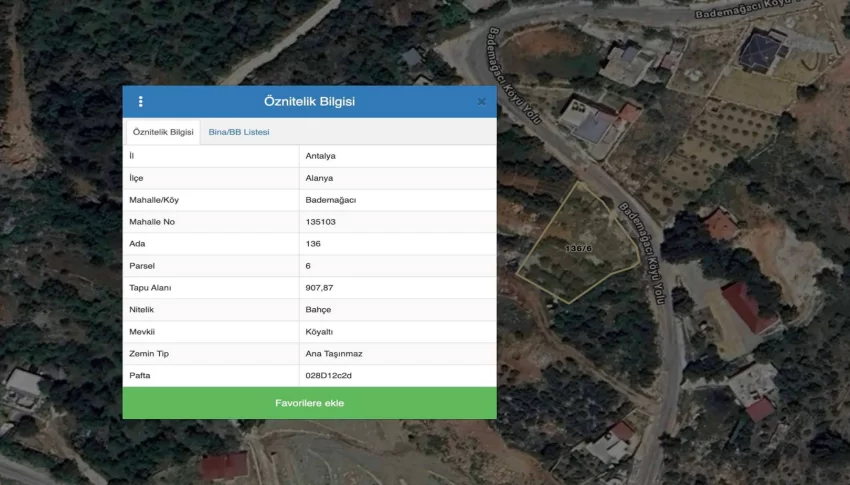Click the Mevkii field label
Screen dimensions: 850x485
click(142, 332)
